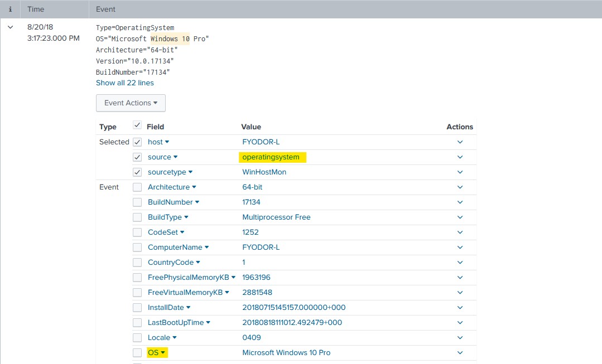Viewport: 602px width, 364px height.
Task: Click the Show all 22 lines link
Action: [x=124, y=83]
